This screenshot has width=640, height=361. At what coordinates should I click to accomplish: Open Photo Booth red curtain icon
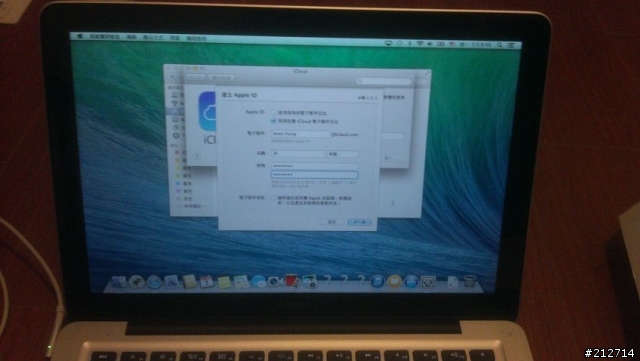(x=292, y=281)
